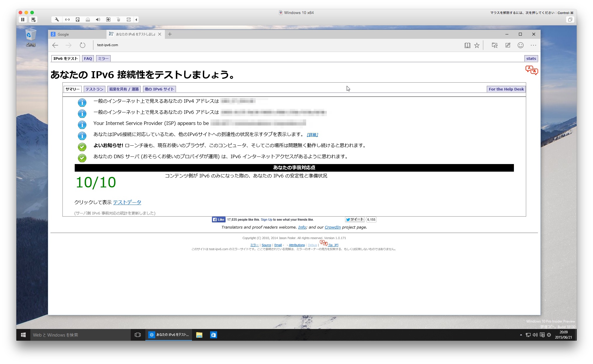This screenshot has width=593, height=364.
Task: Open Action Center notifications icon
Action: coord(542,335)
